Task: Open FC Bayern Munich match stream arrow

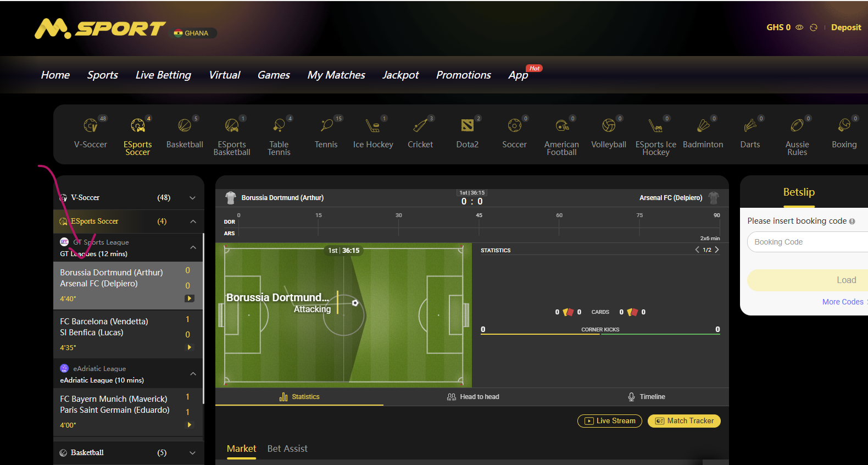Action: [x=190, y=425]
